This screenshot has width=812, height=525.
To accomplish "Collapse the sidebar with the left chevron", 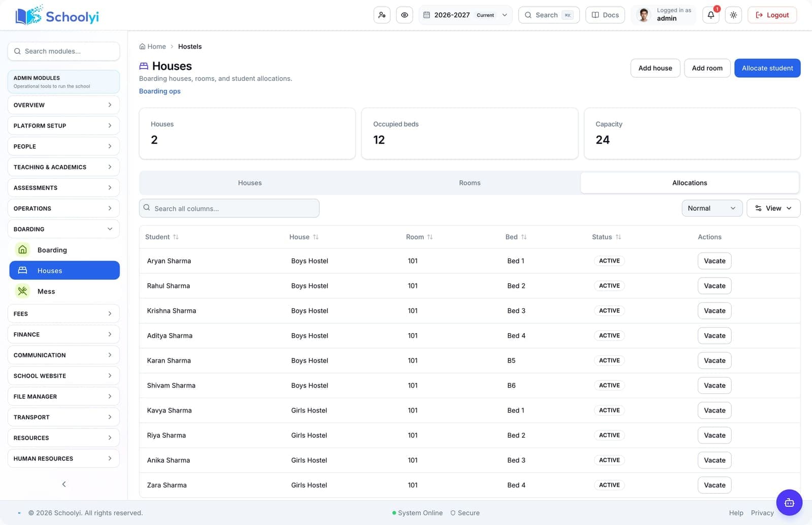I will coord(64,484).
